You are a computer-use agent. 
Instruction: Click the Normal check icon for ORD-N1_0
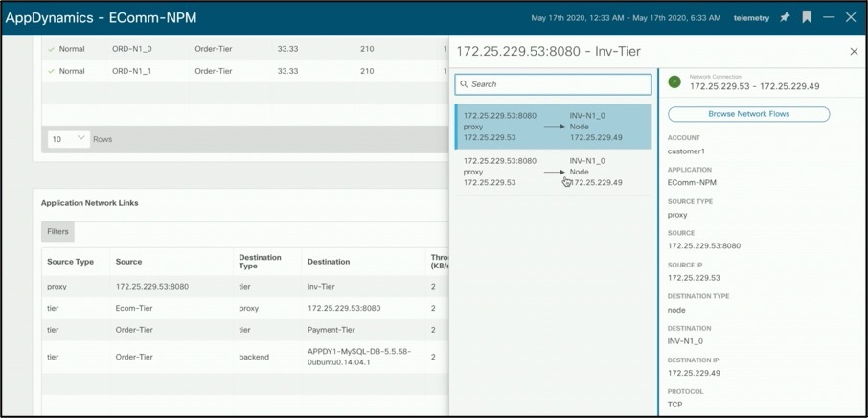[x=52, y=49]
